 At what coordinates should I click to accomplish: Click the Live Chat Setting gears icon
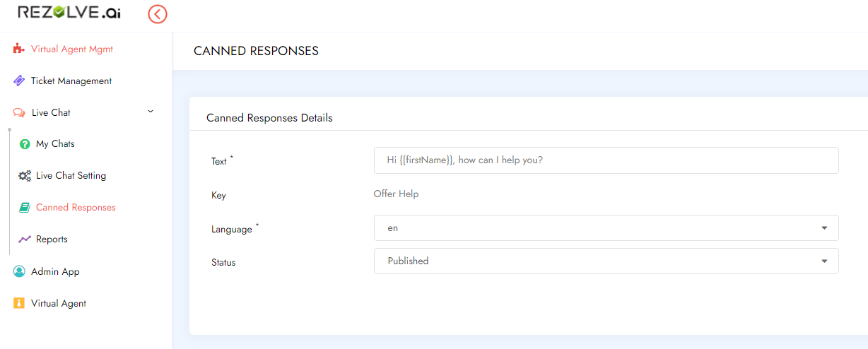point(25,176)
